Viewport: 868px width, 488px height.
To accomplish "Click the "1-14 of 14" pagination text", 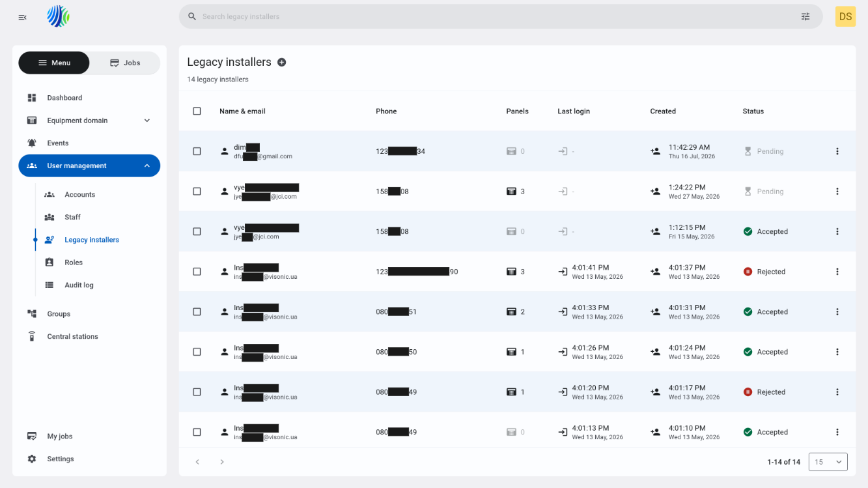I will point(784,462).
